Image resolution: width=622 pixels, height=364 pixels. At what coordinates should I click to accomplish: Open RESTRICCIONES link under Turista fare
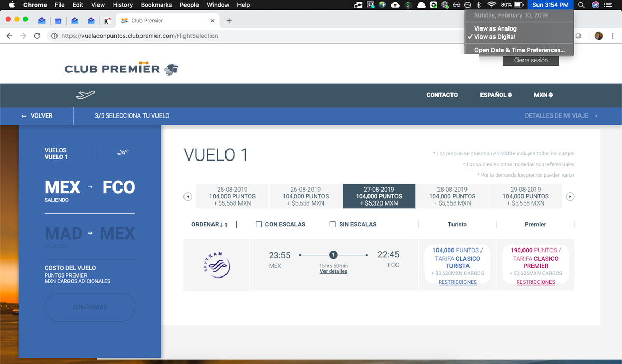pos(457,282)
